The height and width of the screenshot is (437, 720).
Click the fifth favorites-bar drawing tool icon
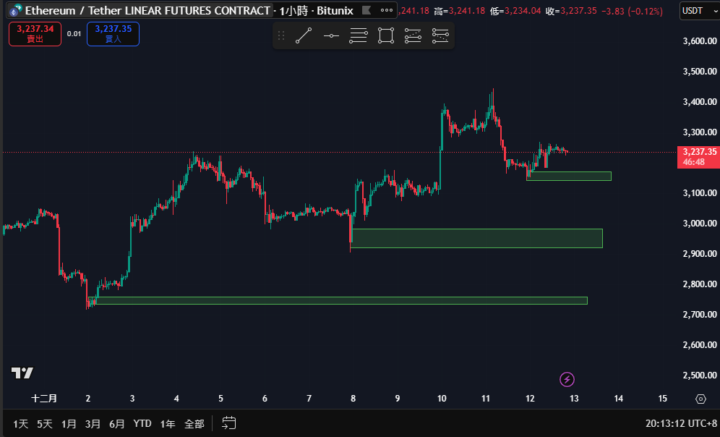(x=413, y=35)
